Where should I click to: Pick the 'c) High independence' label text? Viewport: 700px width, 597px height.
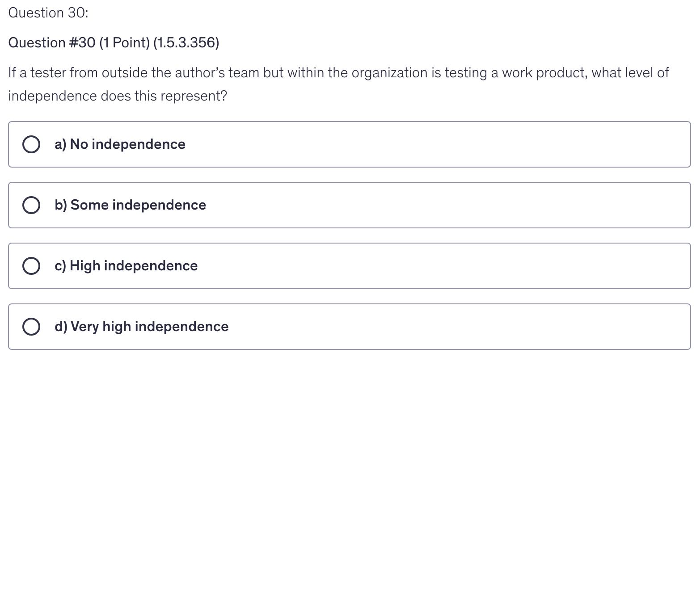point(126,266)
